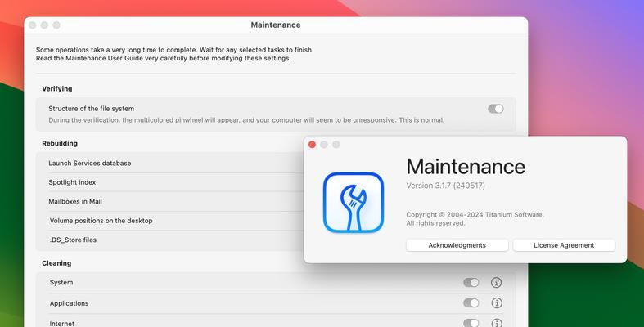The image size is (644, 327).
Task: Toggle the Applications cleaning switch
Action: click(x=471, y=302)
